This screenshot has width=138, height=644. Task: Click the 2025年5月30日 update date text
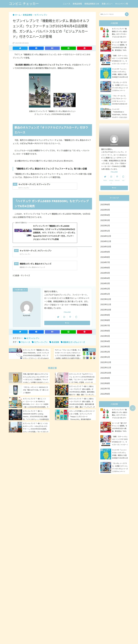pyautogui.click(x=22, y=43)
